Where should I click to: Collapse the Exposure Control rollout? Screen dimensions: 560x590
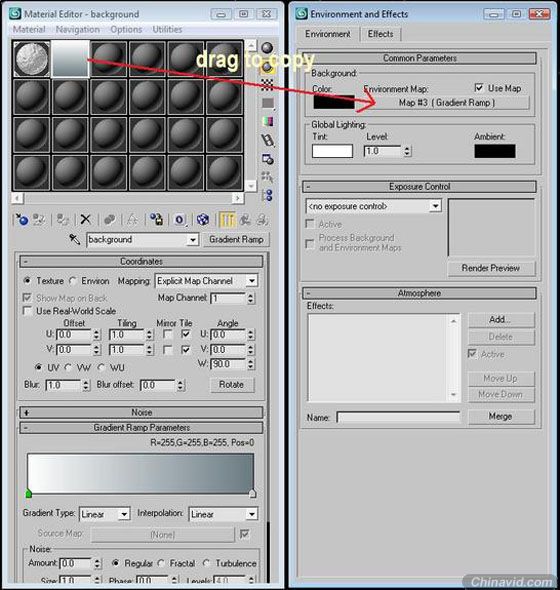click(x=419, y=187)
